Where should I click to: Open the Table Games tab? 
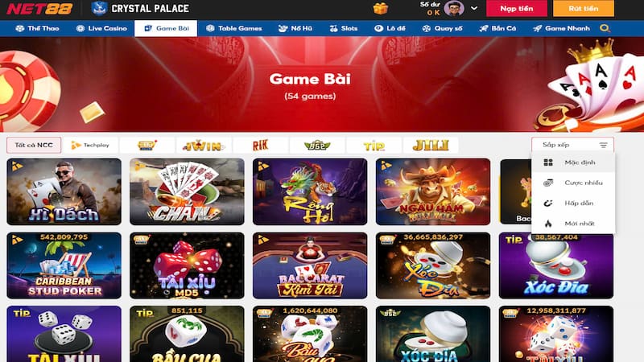[233, 28]
